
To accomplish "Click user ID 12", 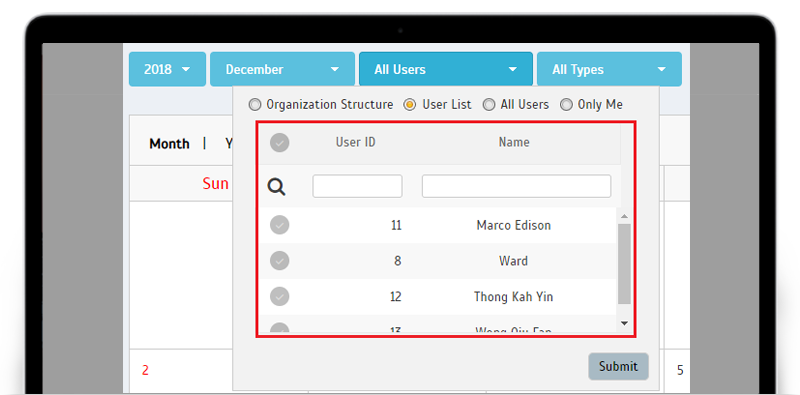I will (x=395, y=297).
